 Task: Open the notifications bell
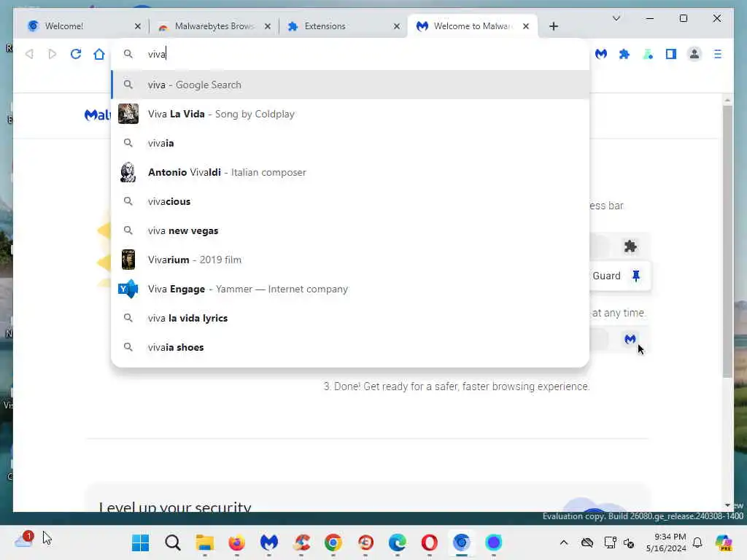(x=697, y=542)
